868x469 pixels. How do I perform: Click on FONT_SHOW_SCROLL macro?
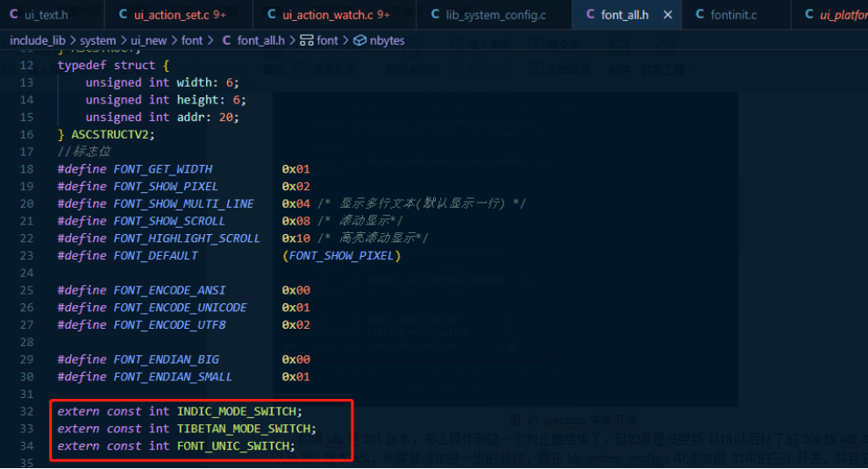coord(169,221)
